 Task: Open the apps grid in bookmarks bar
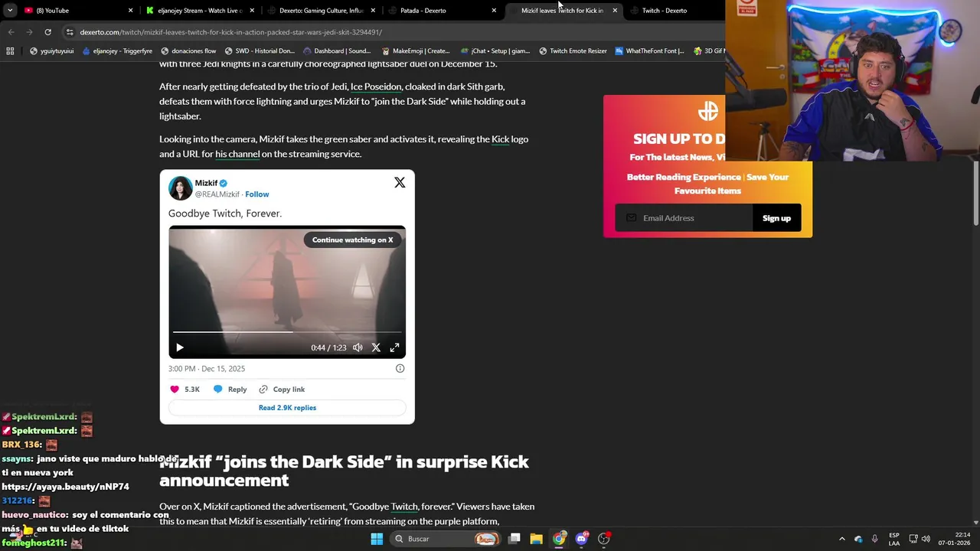click(10, 51)
